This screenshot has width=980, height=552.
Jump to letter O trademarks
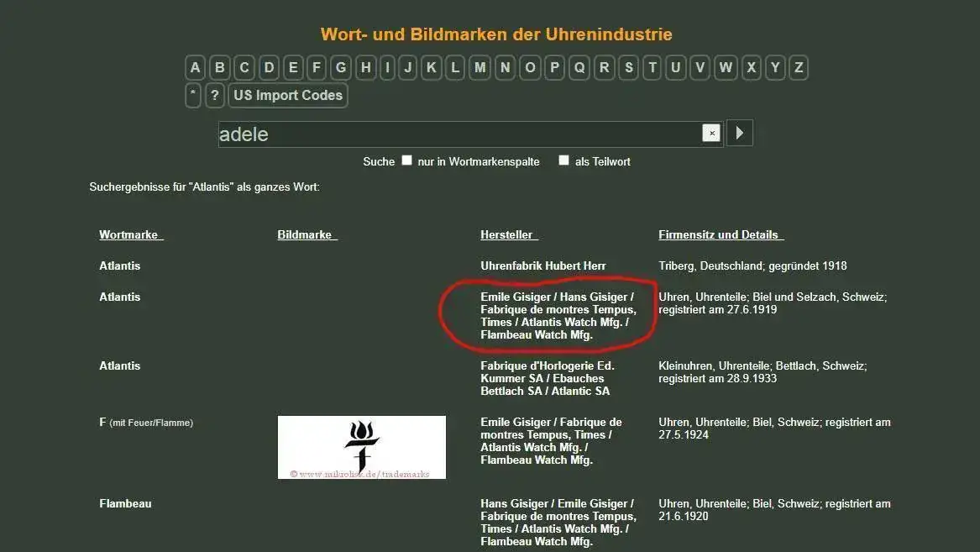click(x=530, y=67)
